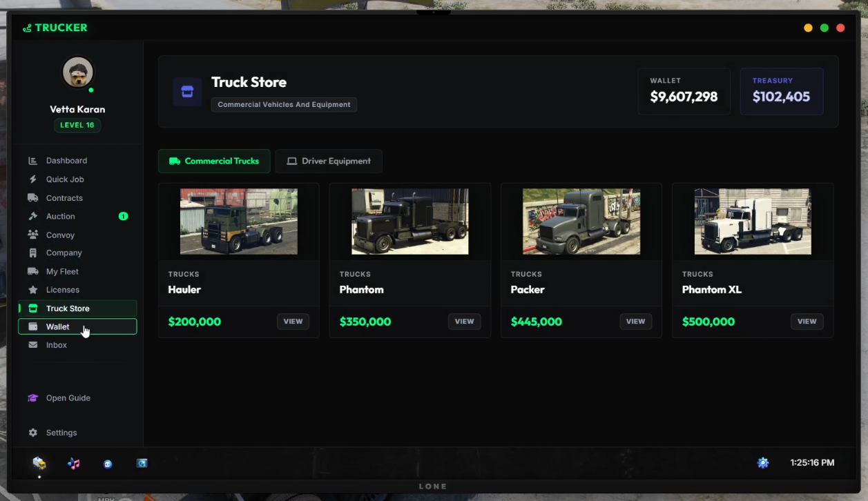View the Phantom truck details
This screenshot has width=868, height=501.
(x=464, y=322)
